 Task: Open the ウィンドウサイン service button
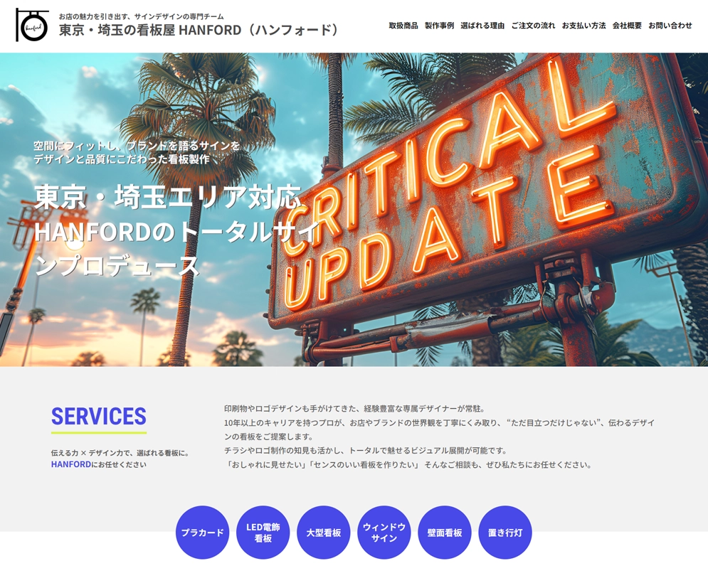(x=384, y=533)
